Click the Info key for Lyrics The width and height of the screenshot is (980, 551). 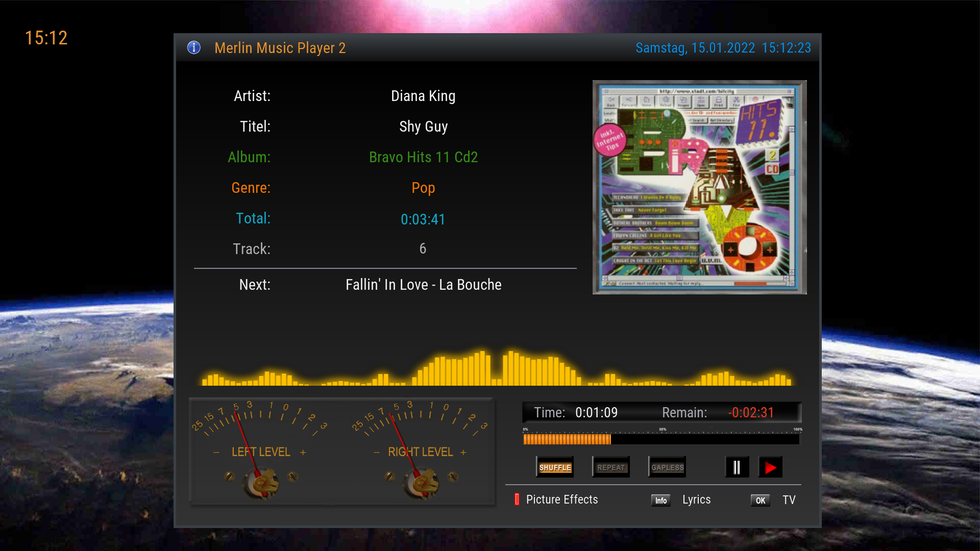[660, 500]
